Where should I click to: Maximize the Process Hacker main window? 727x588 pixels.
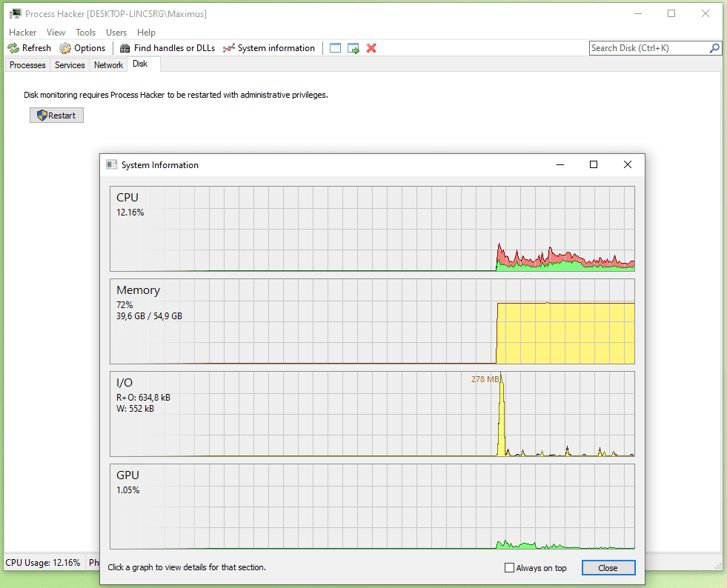click(671, 13)
